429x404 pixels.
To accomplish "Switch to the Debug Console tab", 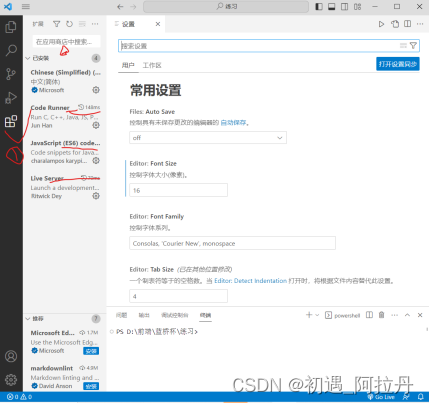I will [x=175, y=315].
